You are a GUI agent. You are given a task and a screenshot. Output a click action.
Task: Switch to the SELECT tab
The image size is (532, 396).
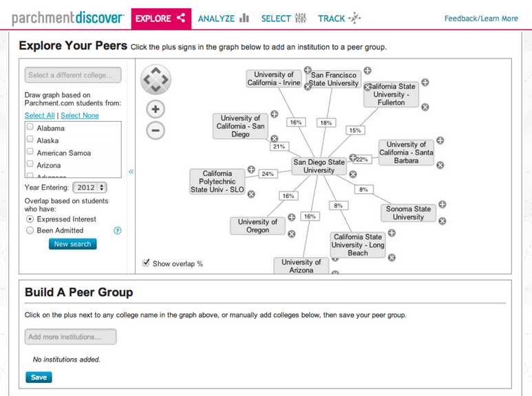click(284, 19)
